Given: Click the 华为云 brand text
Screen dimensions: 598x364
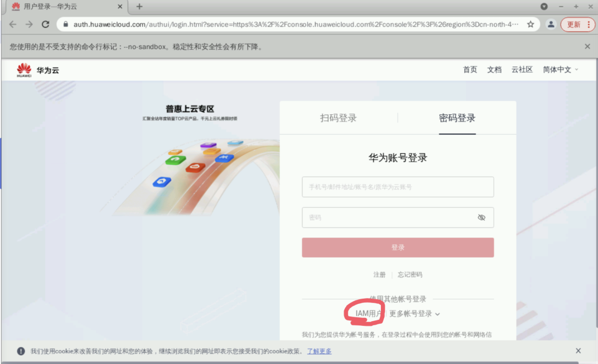Looking at the screenshot, I should [x=48, y=71].
